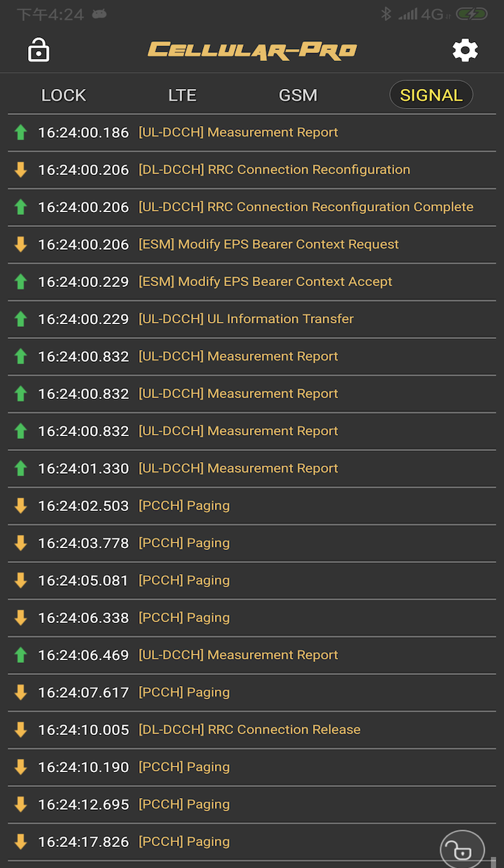
Task: Switch to the GSM tab
Action: pyautogui.click(x=298, y=95)
